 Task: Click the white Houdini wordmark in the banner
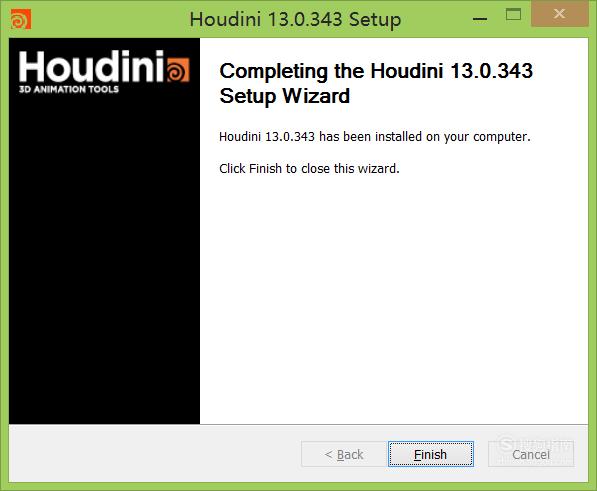pos(91,67)
